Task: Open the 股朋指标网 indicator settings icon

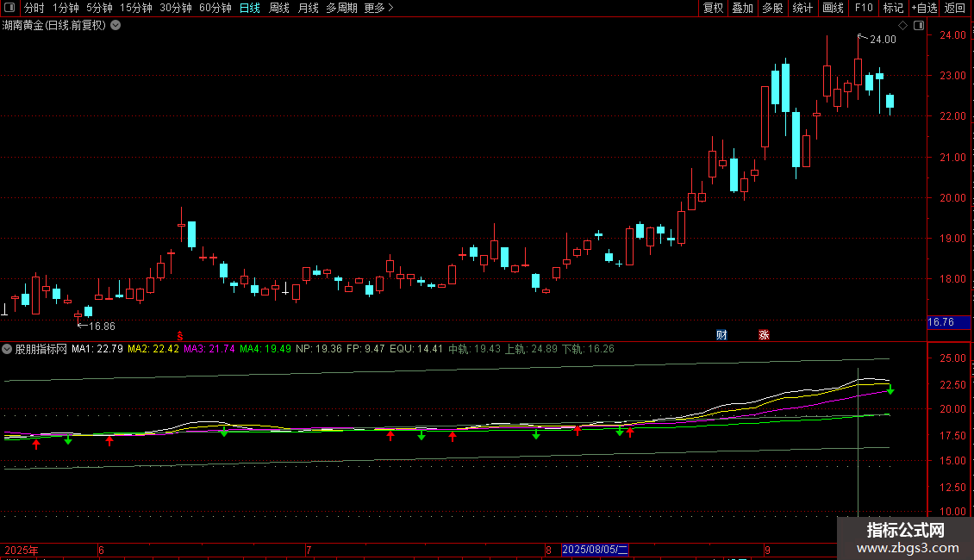Action: click(x=7, y=349)
